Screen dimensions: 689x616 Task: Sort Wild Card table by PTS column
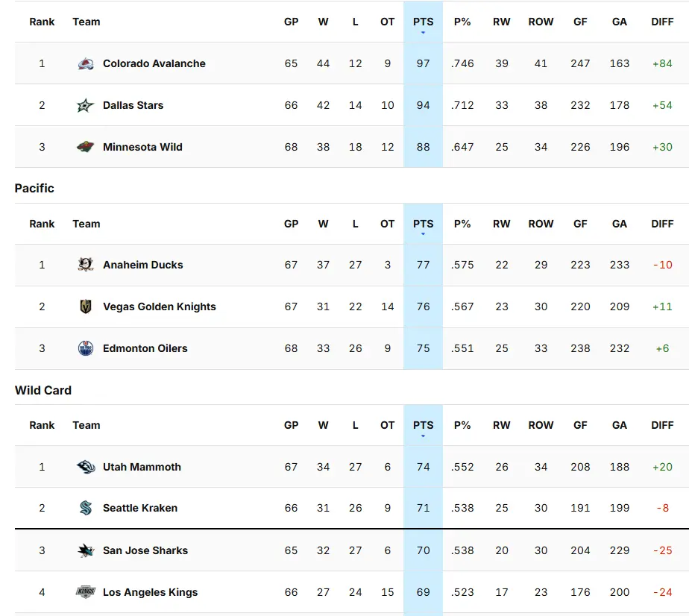pos(423,425)
